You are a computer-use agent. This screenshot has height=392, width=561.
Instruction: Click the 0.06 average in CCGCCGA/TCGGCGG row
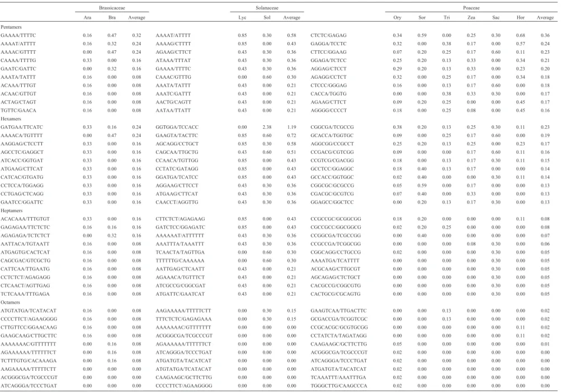point(545,244)
